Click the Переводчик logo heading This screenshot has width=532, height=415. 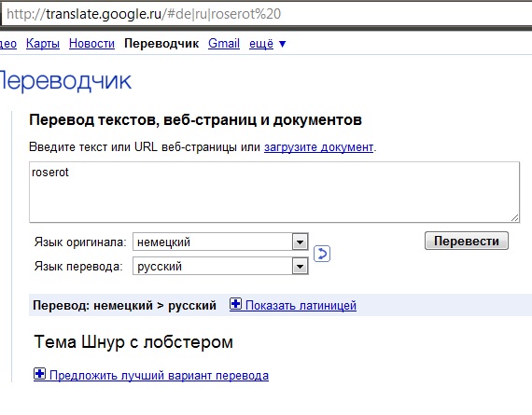65,81
